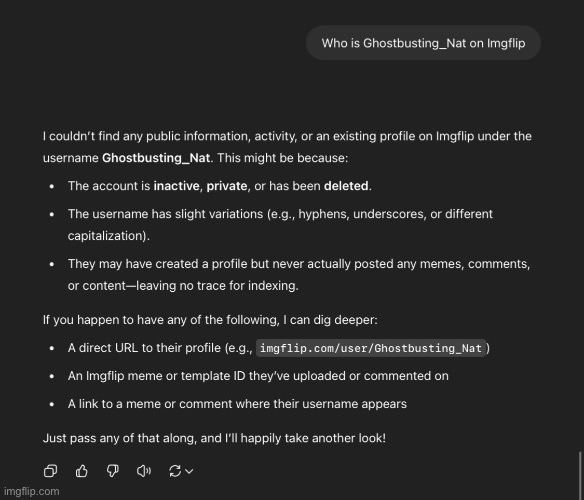Click the bullet 'A link to a meme or comment'
The image size is (584, 500).
point(237,404)
